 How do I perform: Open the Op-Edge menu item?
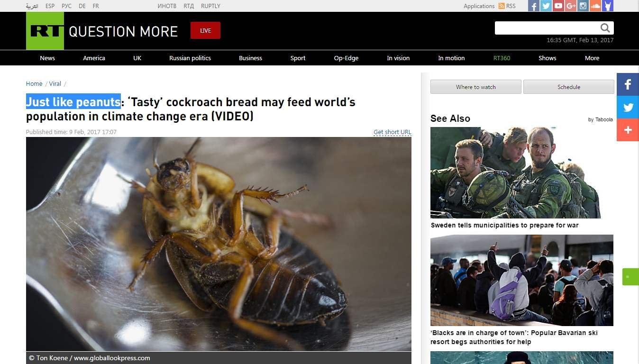pos(346,58)
